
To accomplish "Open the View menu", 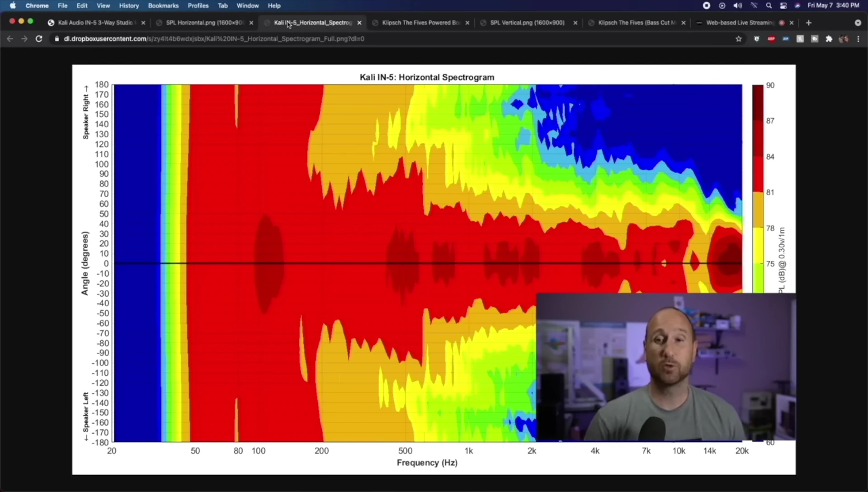I will pyautogui.click(x=103, y=5).
